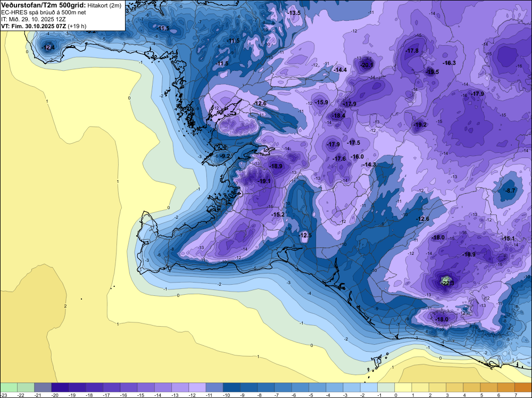
Task: Select the -16.0 temperature label
Action: (358, 156)
